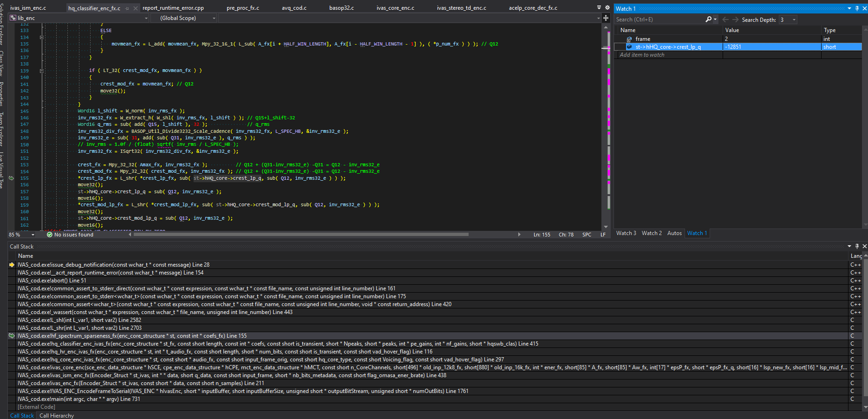Pin the hq_classifier_enc_fx.c tab

point(127,8)
